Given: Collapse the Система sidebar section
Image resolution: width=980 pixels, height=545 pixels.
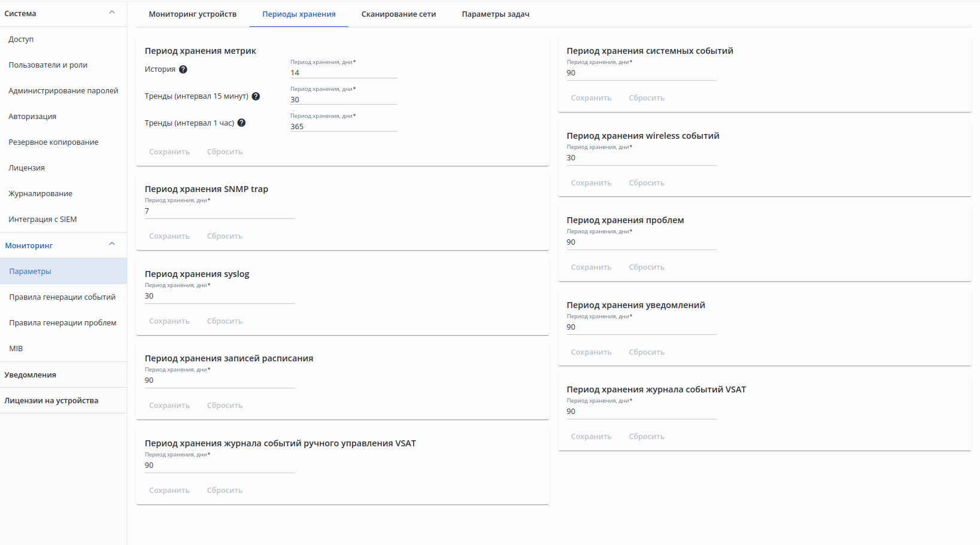Looking at the screenshot, I should [x=112, y=13].
